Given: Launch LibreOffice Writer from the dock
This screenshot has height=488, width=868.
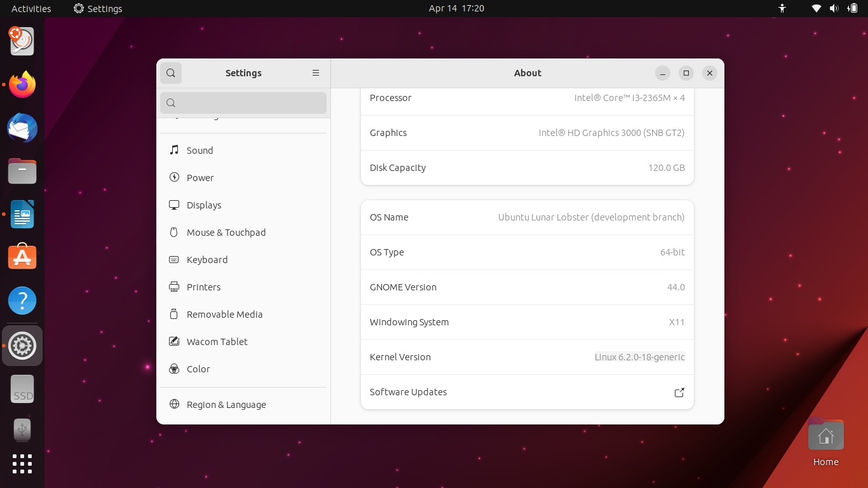Looking at the screenshot, I should pos(22,214).
